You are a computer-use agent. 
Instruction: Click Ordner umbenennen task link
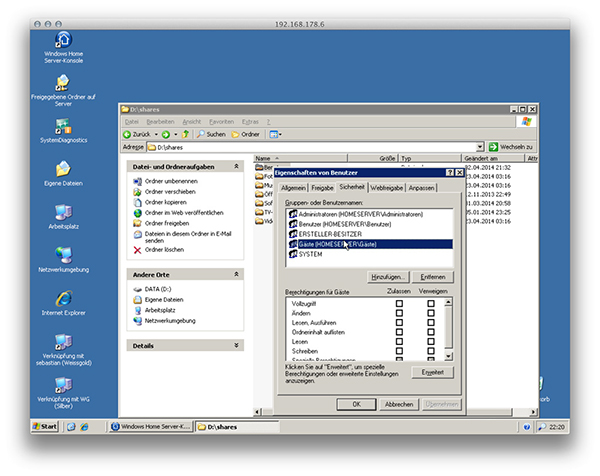pos(171,181)
